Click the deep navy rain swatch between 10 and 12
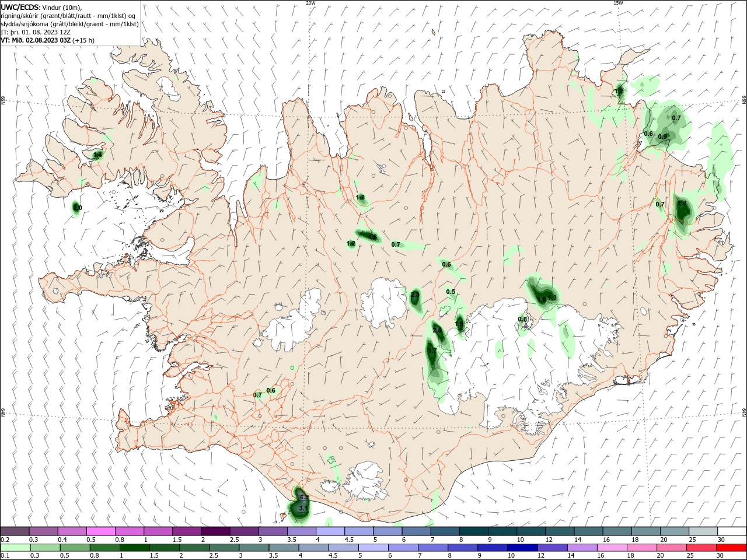747x560 pixels. 523,547
